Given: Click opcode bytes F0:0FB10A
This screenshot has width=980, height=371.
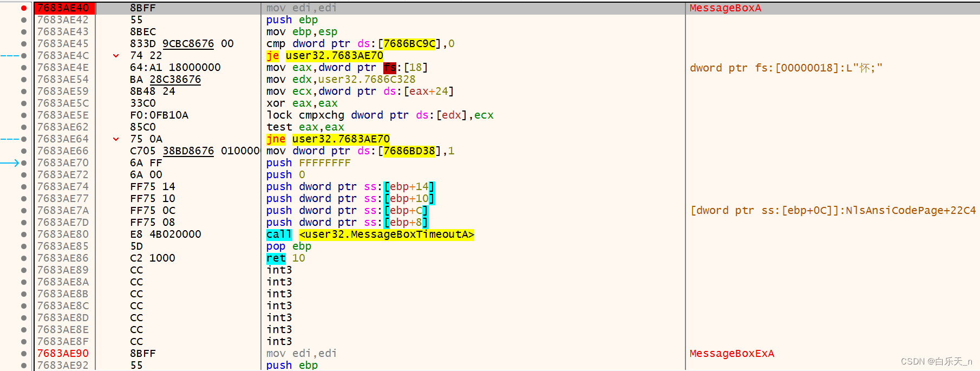Looking at the screenshot, I should point(159,115).
